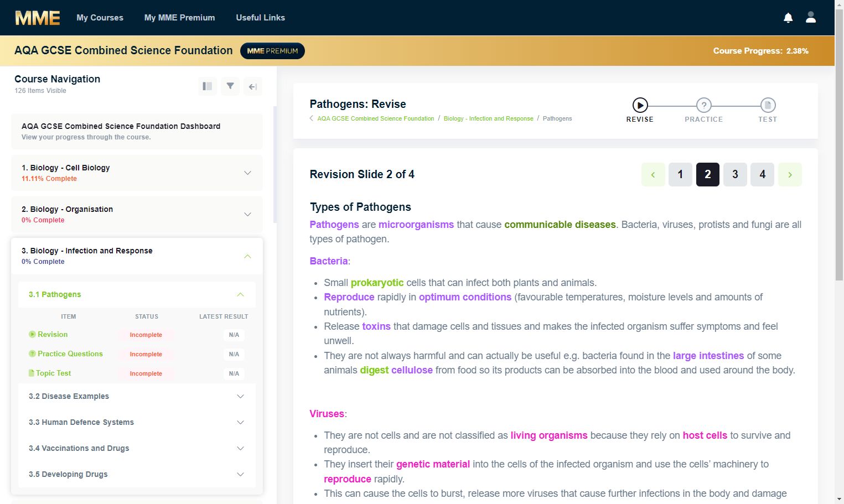Click the Practice question-mark step icon

click(x=704, y=105)
